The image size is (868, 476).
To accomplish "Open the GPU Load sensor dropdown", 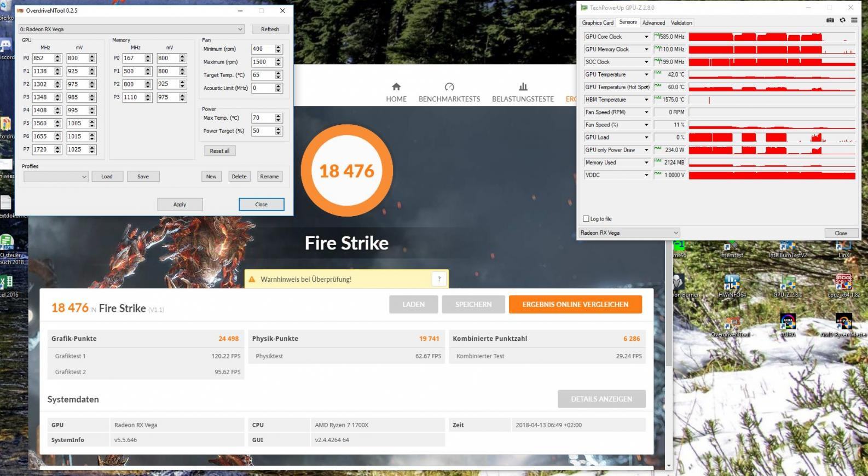I will pyautogui.click(x=646, y=137).
